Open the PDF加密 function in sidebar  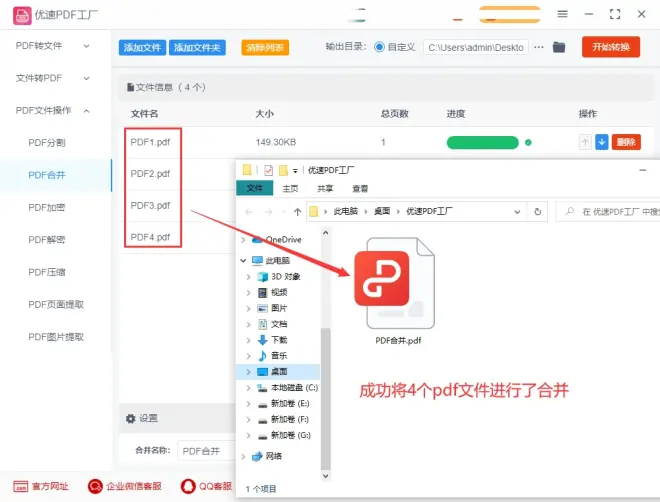(x=47, y=207)
